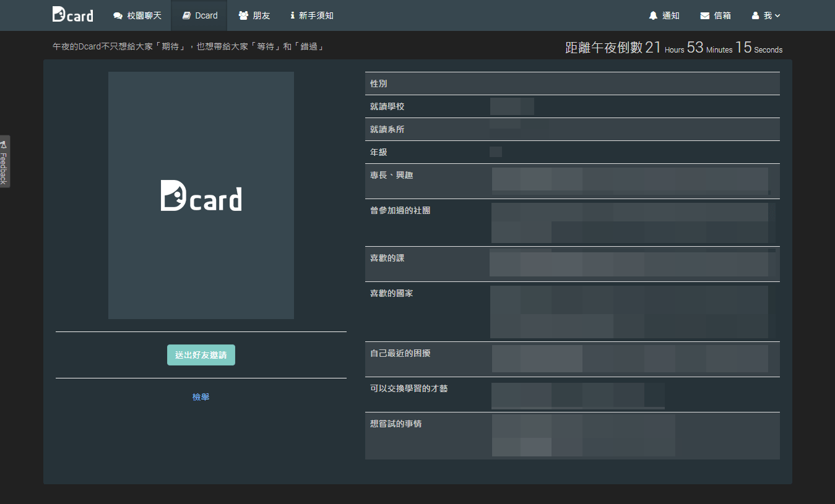Click the 性別 field row

tap(573, 83)
